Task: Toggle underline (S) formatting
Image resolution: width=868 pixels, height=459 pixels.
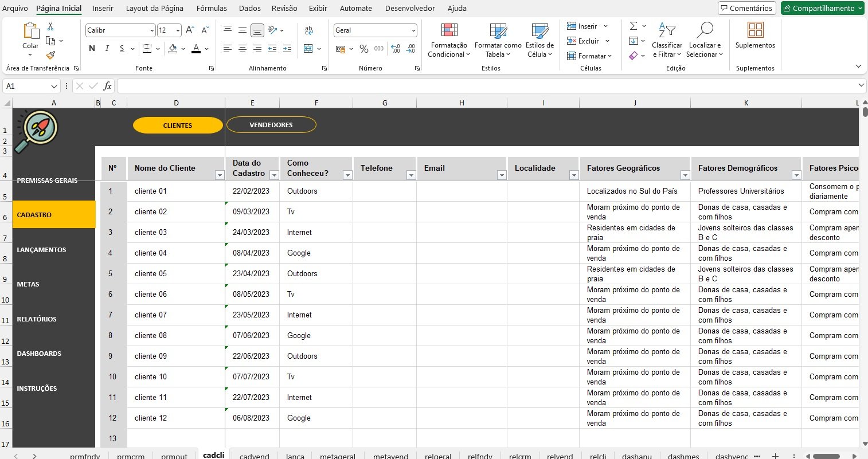Action: [122, 49]
